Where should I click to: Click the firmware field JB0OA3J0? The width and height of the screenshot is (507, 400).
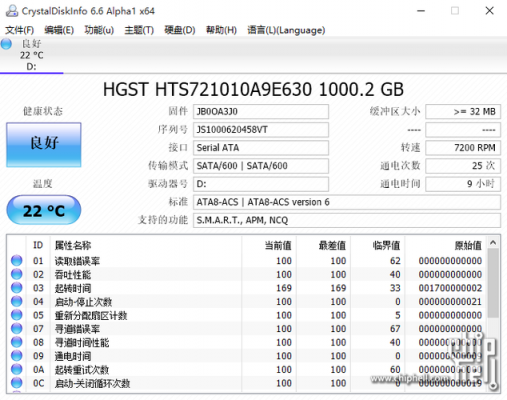click(x=261, y=111)
